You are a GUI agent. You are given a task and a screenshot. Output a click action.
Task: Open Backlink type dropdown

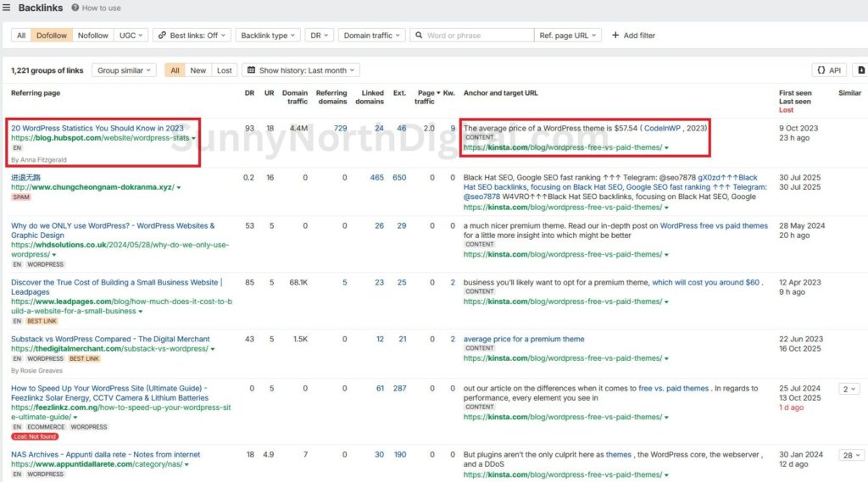268,36
